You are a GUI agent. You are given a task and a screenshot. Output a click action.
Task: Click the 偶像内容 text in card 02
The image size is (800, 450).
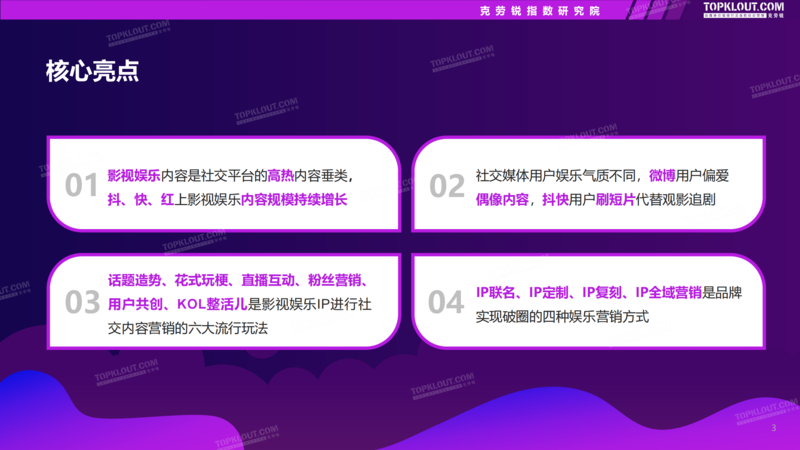click(502, 199)
